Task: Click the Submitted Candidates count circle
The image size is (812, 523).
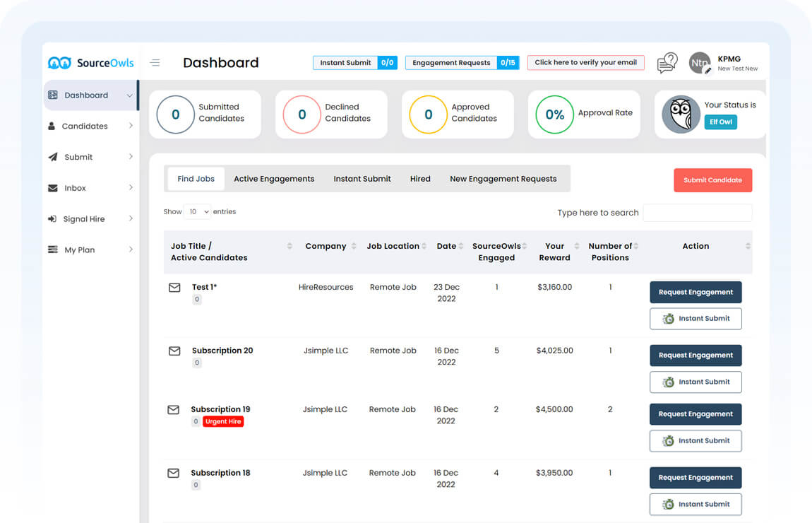Action: (176, 114)
